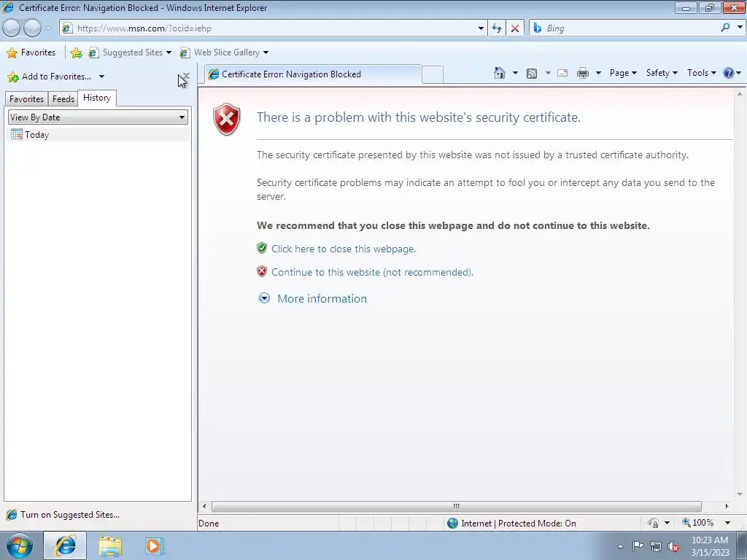This screenshot has height=560, width=747.
Task: Click the Bing search box
Action: pos(624,28)
